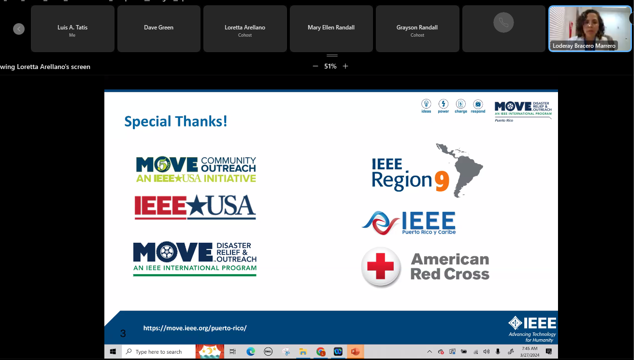This screenshot has height=360, width=644.
Task: Open the move.ieee.org/puerto-rico link
Action: (195, 328)
